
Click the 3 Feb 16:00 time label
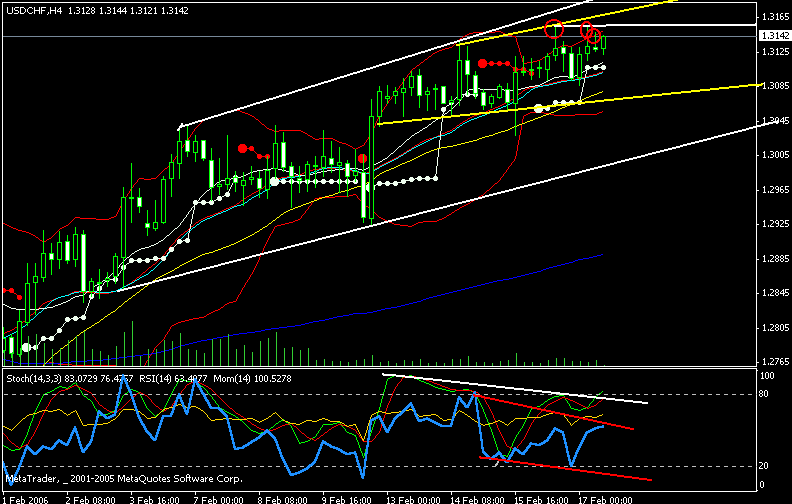[x=155, y=499]
